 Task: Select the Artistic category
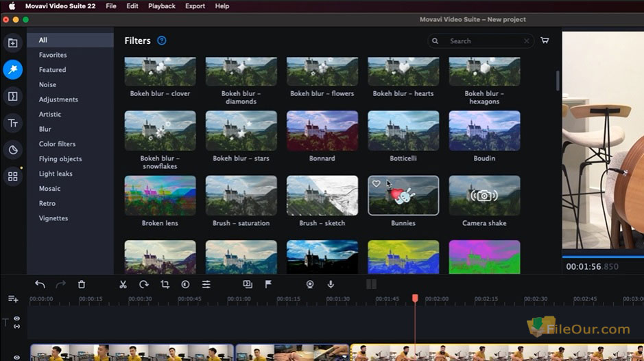(70, 114)
